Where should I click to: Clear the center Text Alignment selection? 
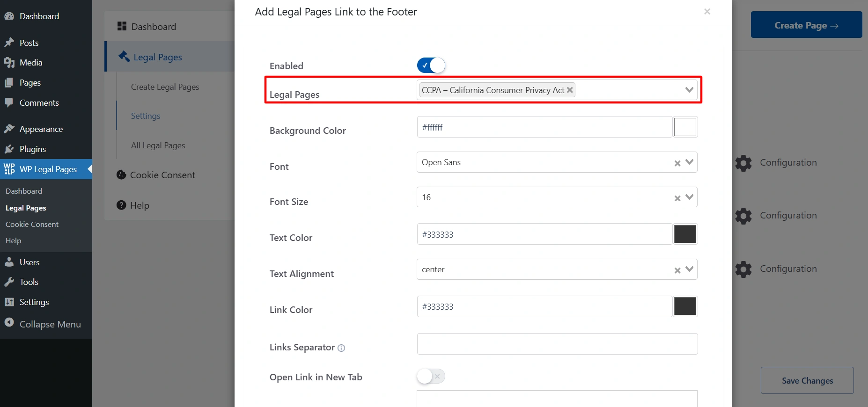(677, 270)
